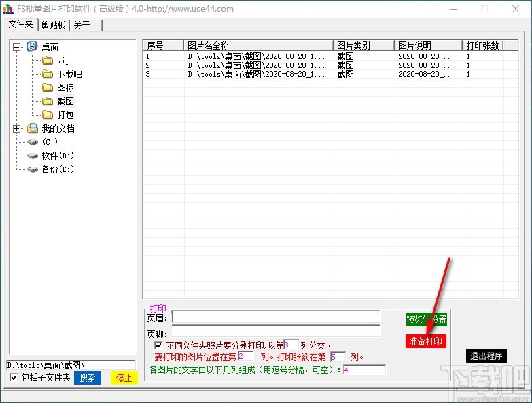Click the 软件(D:) drive icon
Viewport: 532px width, 403px height.
tap(33, 156)
